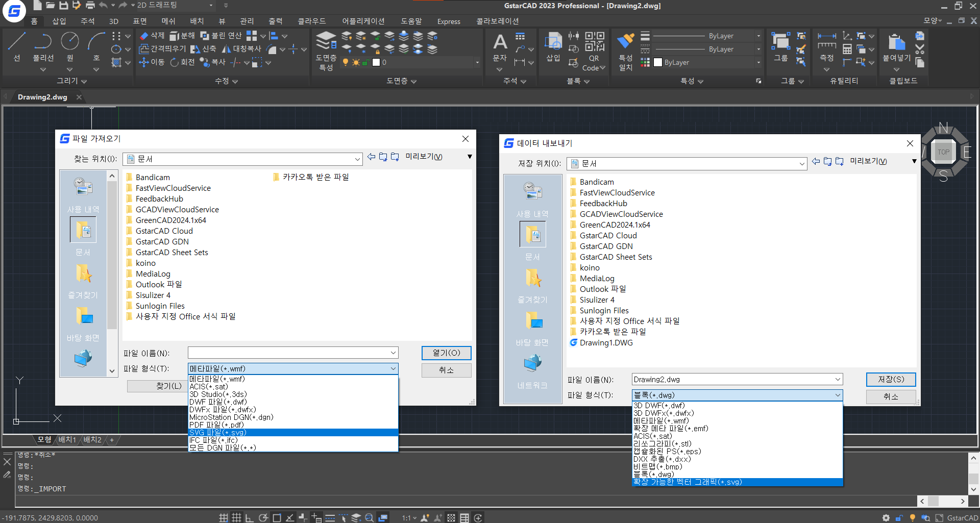Viewport: 980px width, 523px height.
Task: Expand the 수정 panel chevron
Action: [x=235, y=81]
